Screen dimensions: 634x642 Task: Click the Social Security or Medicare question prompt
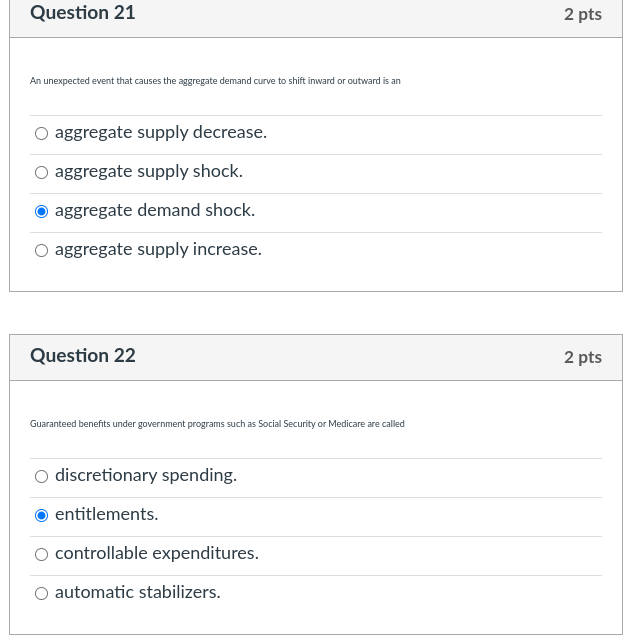[217, 424]
